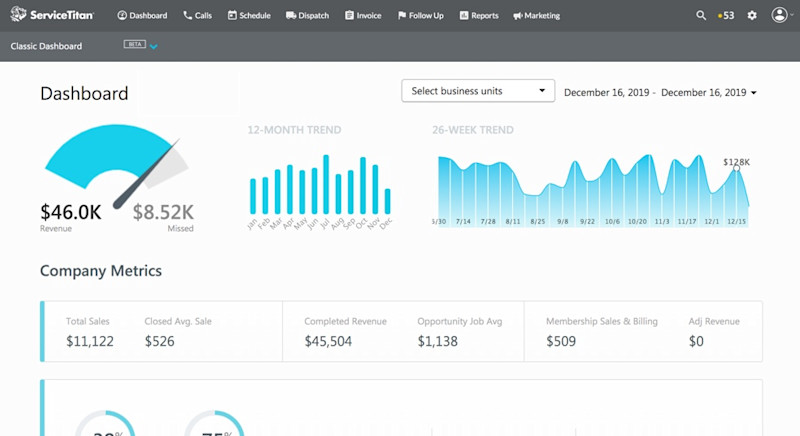Open the Marketing menu item
800x436 pixels.
point(536,15)
